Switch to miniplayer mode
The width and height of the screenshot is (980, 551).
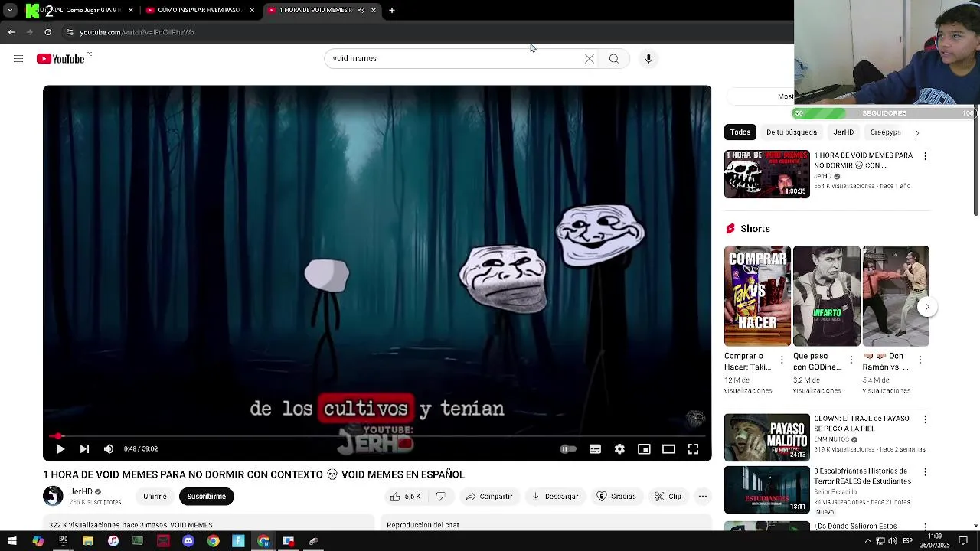click(x=644, y=449)
